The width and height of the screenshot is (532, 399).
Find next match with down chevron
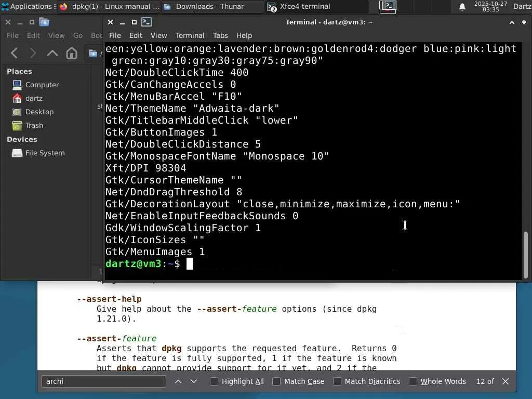pos(194,381)
